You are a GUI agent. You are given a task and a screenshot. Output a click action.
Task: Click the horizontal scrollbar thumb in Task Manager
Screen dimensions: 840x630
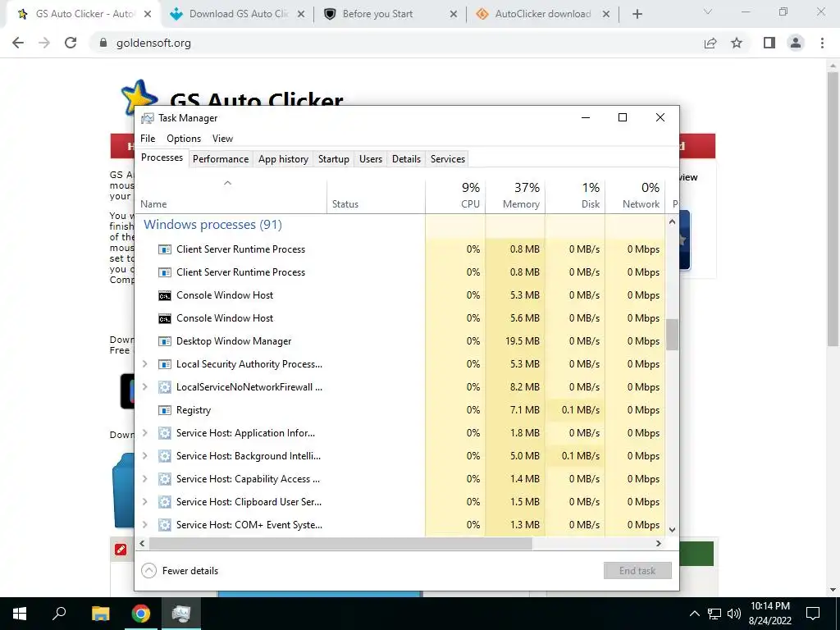click(340, 543)
